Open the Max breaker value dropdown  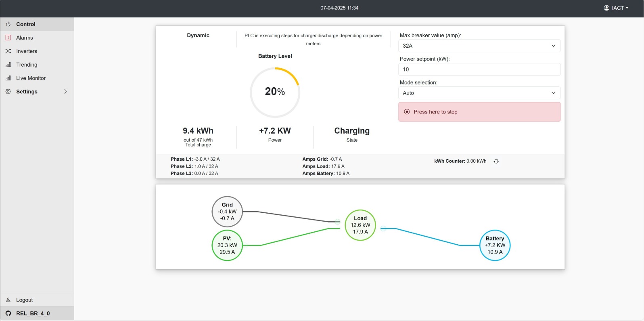pos(479,46)
